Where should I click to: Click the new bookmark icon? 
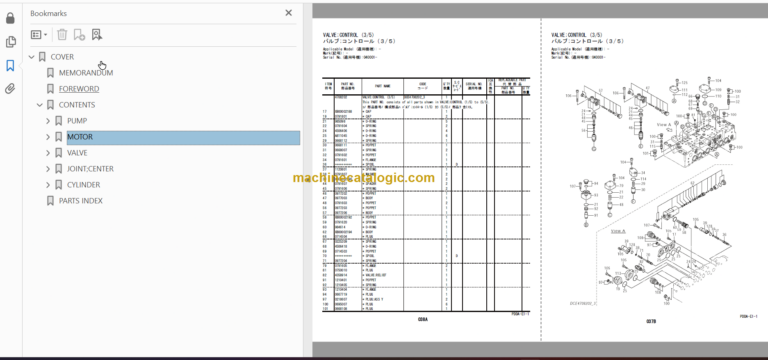(79, 34)
